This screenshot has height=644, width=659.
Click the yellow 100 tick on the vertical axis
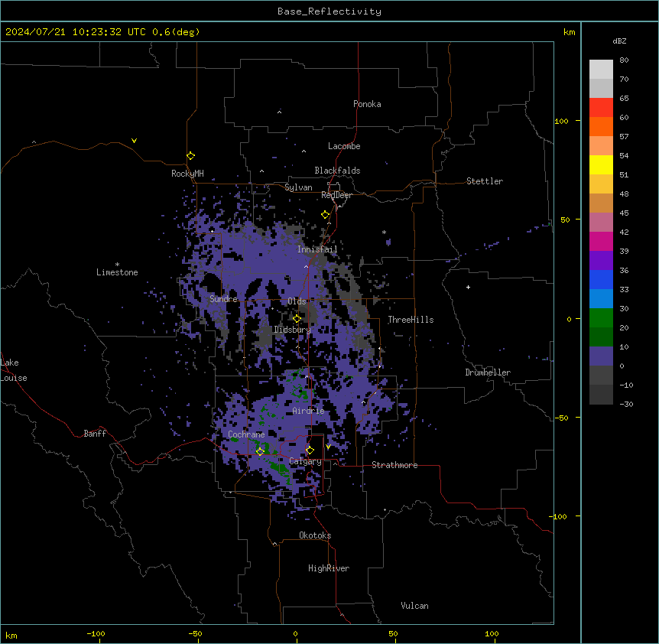561,122
